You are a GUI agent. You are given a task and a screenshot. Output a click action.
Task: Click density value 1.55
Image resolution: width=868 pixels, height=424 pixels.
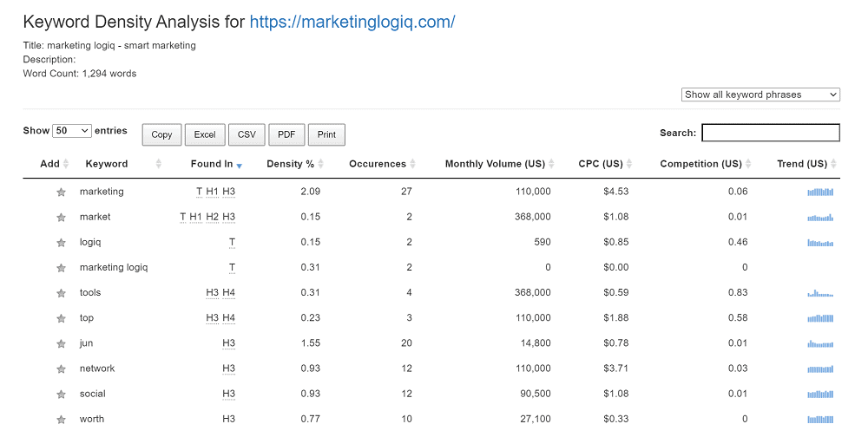311,343
